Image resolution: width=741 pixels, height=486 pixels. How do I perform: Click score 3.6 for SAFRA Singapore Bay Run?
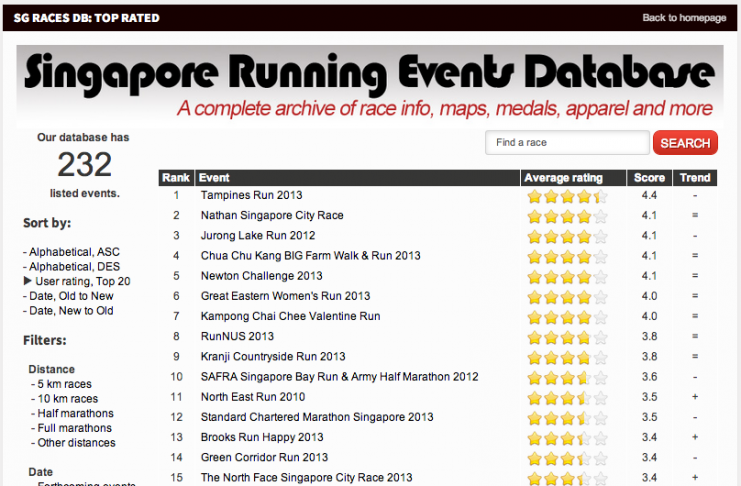point(649,377)
